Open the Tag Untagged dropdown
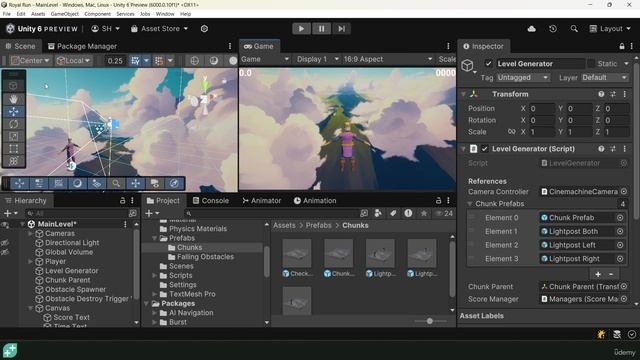 [522, 78]
